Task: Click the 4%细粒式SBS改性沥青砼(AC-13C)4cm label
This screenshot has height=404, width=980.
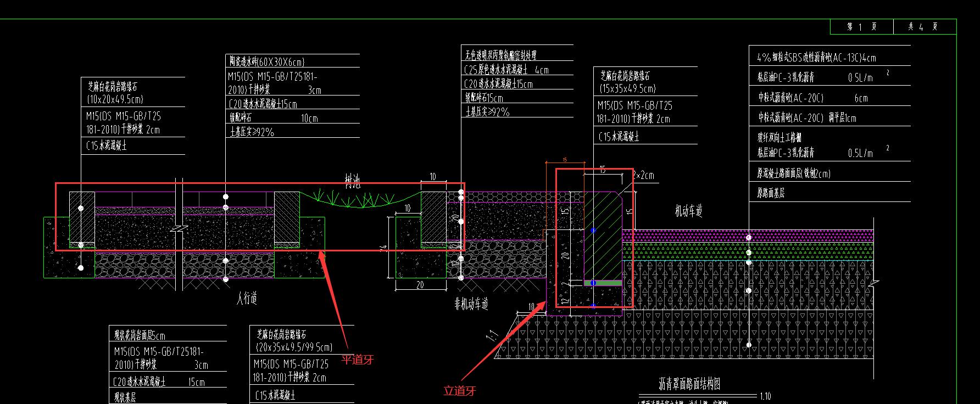Action: pos(816,57)
